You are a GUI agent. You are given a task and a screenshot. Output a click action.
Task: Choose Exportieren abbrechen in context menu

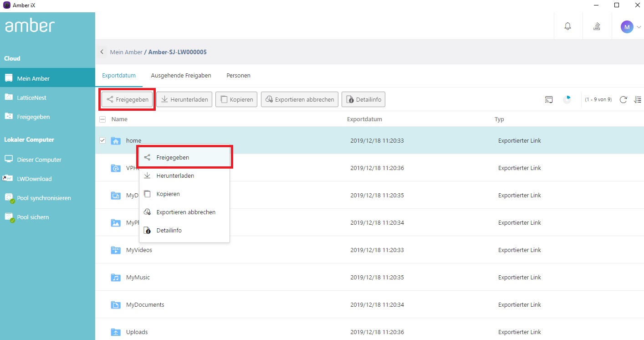click(x=184, y=212)
